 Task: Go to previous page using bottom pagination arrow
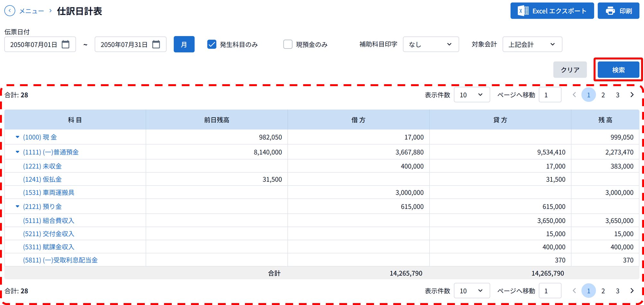pyautogui.click(x=574, y=291)
